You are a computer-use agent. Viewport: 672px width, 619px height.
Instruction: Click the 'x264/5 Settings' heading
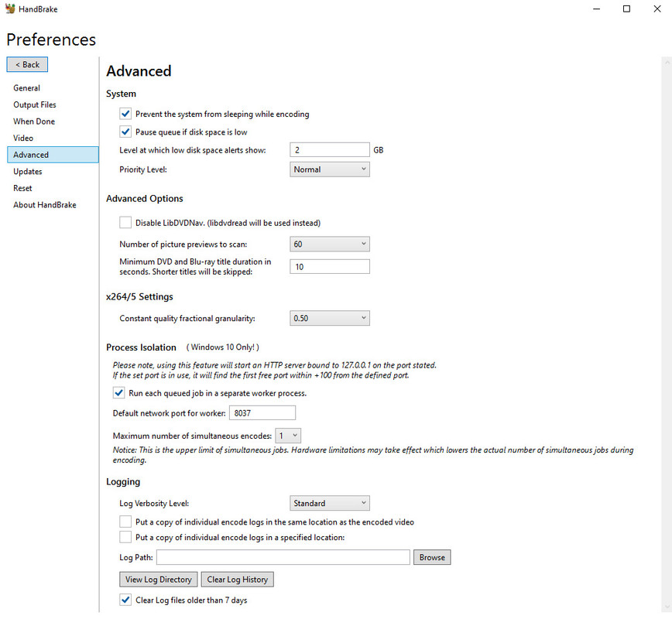coord(139,296)
